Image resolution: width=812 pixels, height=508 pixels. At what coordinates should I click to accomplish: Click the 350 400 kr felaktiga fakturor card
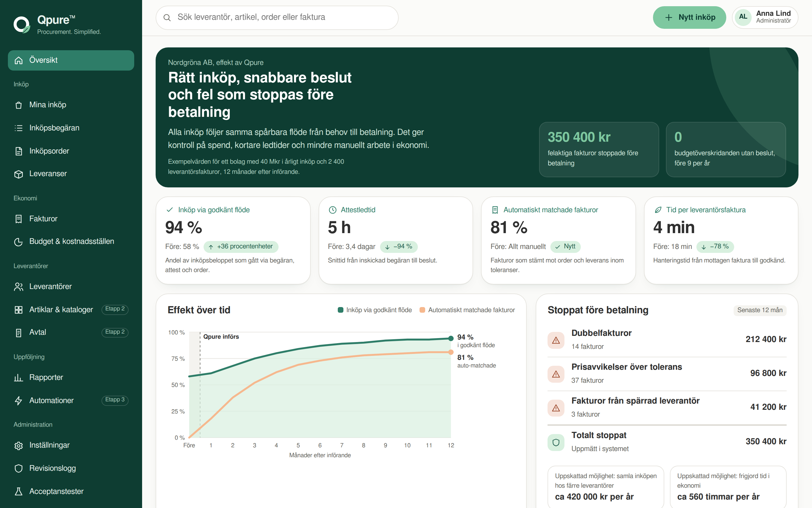tap(599, 150)
